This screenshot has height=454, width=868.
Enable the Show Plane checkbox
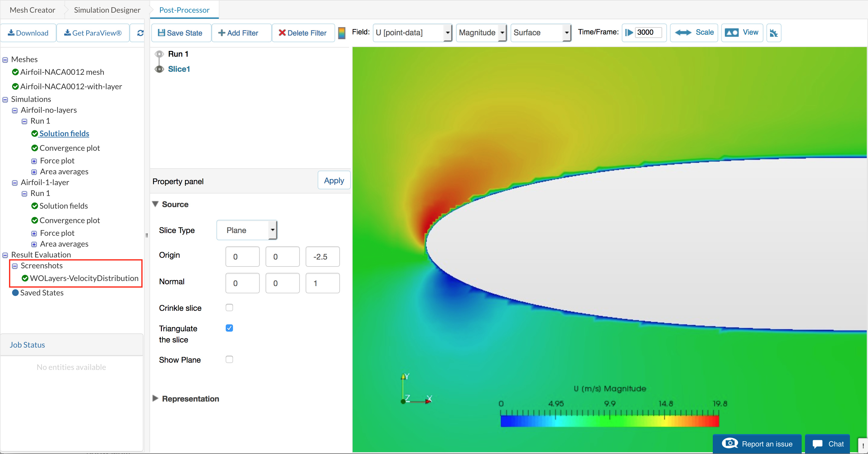click(229, 359)
